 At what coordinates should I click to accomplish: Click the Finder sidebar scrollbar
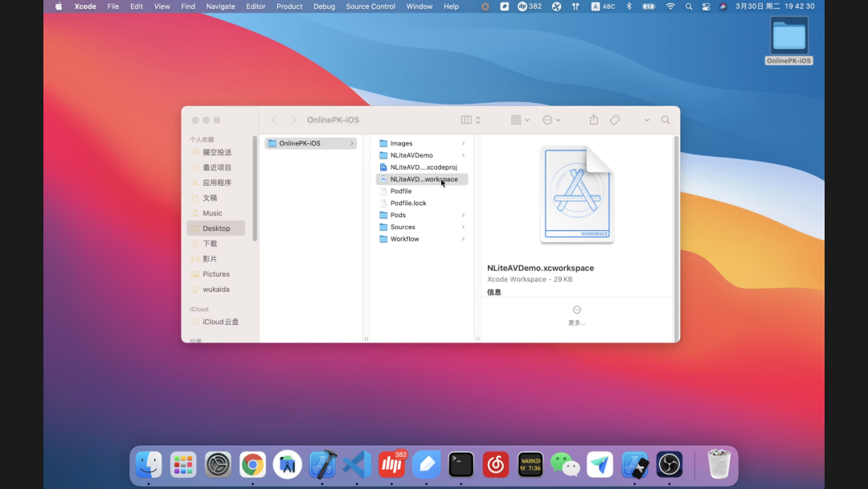255,189
